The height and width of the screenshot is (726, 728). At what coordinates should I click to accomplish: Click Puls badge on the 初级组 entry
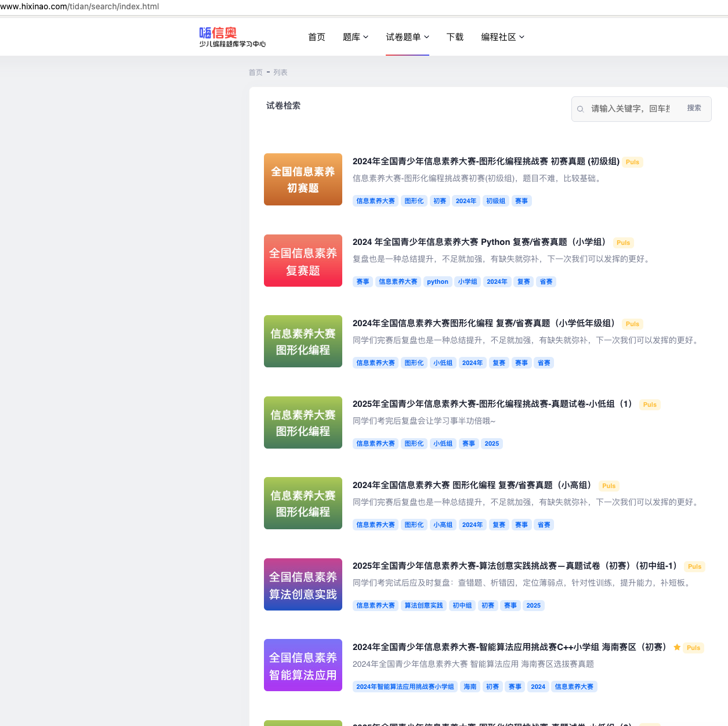pyautogui.click(x=633, y=162)
